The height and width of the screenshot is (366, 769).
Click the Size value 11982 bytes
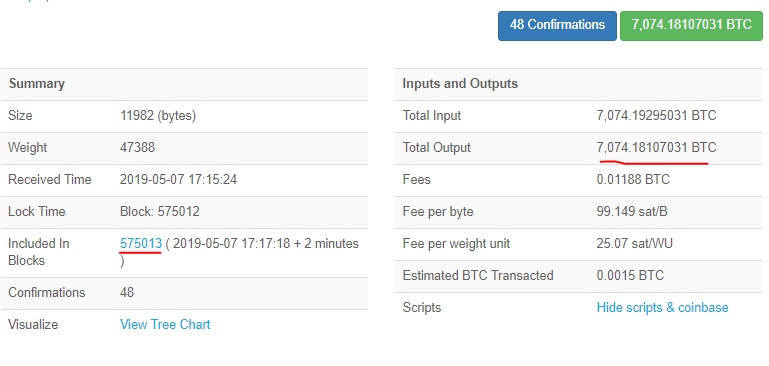point(158,116)
